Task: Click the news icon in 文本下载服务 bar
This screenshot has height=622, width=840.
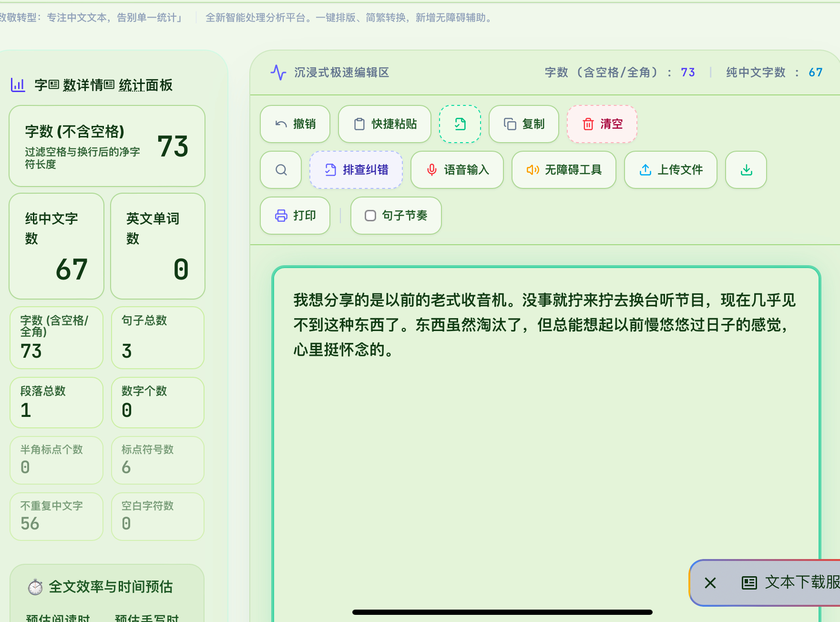Action: tap(749, 583)
